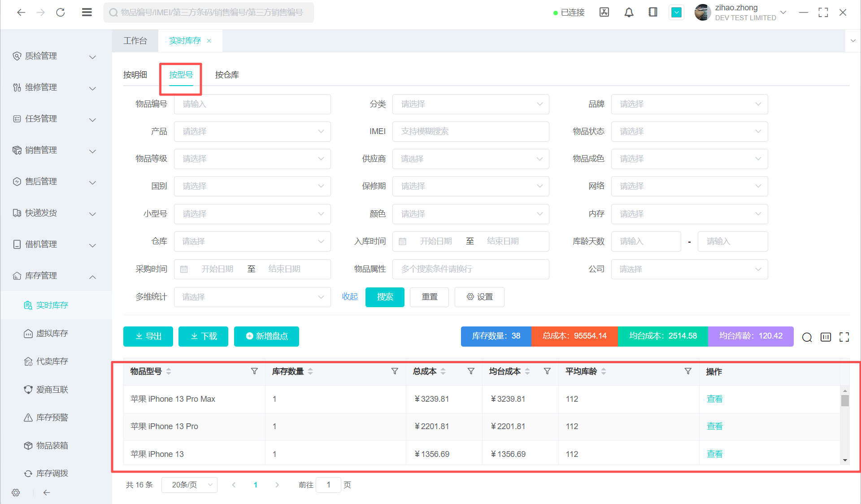Click the notification bell icon
861x504 pixels.
click(x=629, y=13)
